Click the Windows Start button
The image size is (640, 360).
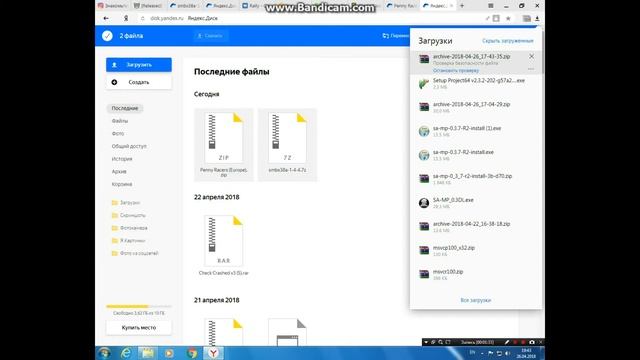click(x=104, y=353)
